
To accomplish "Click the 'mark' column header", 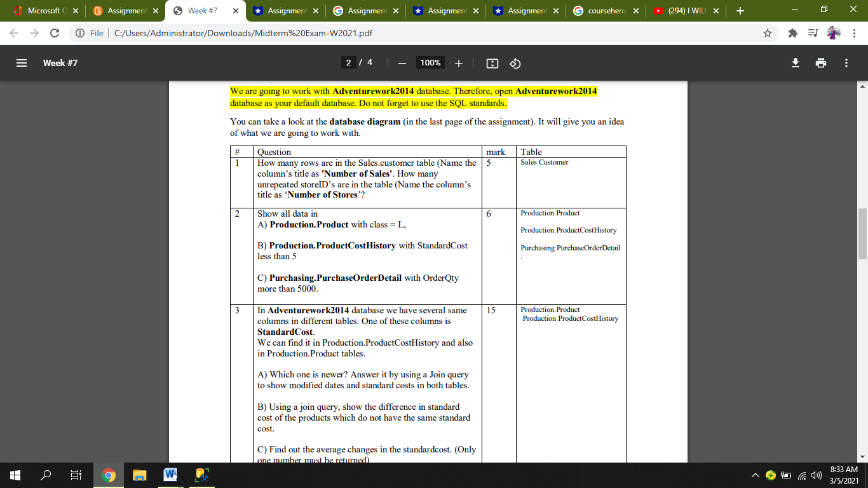I will [496, 152].
